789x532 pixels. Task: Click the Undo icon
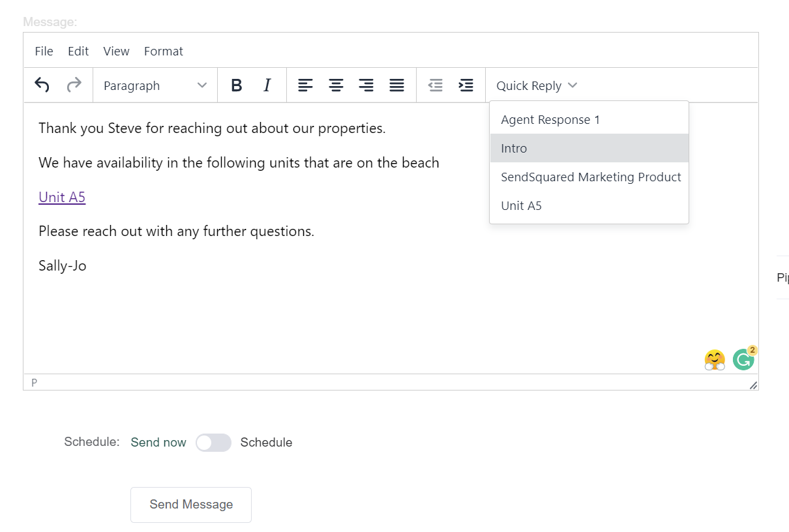tap(41, 85)
